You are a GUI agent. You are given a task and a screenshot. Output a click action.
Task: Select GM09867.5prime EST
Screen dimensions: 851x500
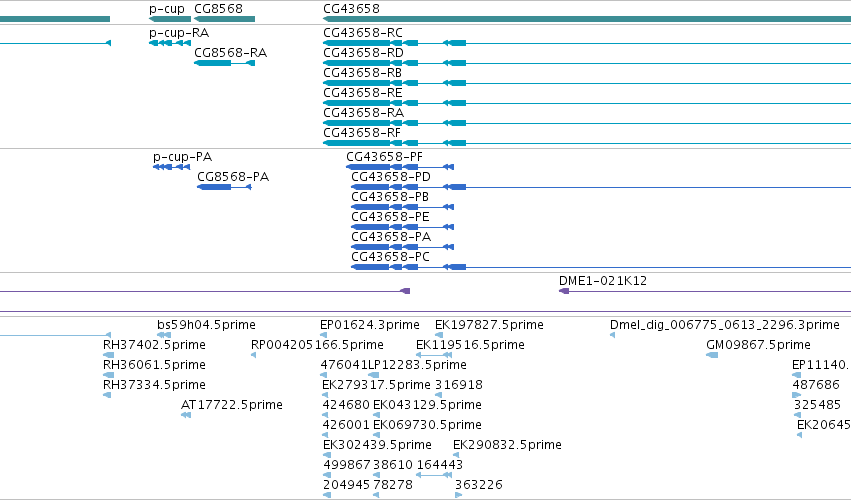(x=758, y=345)
